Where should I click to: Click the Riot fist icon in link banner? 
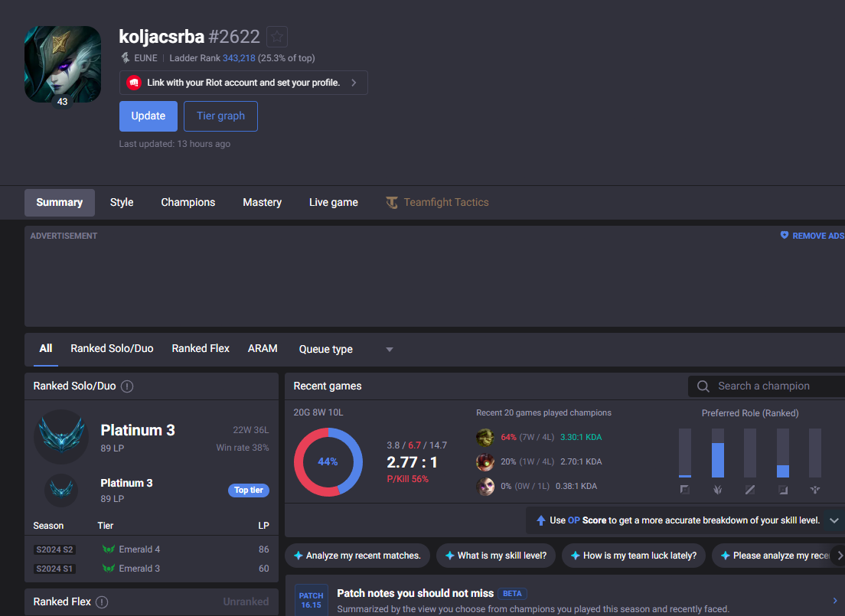(x=134, y=83)
